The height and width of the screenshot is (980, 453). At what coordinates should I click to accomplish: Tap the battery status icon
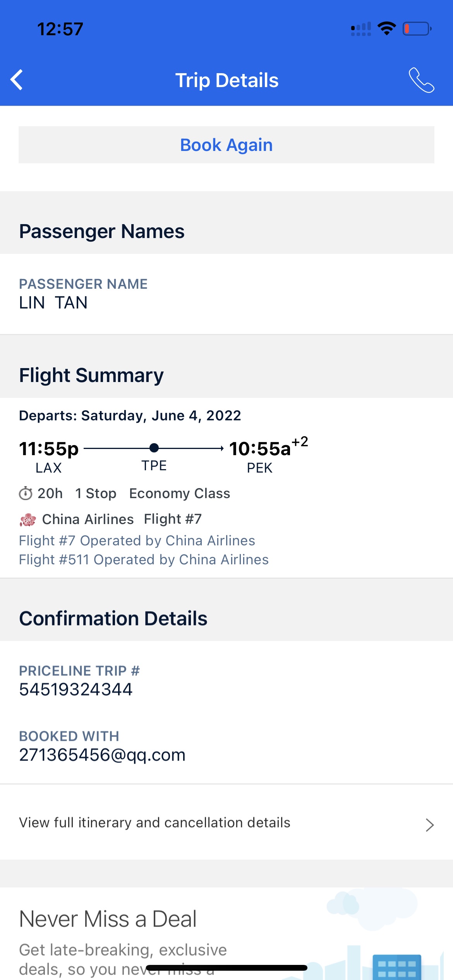417,29
